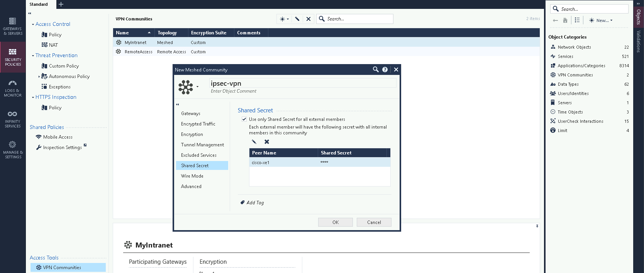Open New dropdown in VPN Communities toolbar
Image resolution: width=644 pixels, height=273 pixels.
click(284, 19)
